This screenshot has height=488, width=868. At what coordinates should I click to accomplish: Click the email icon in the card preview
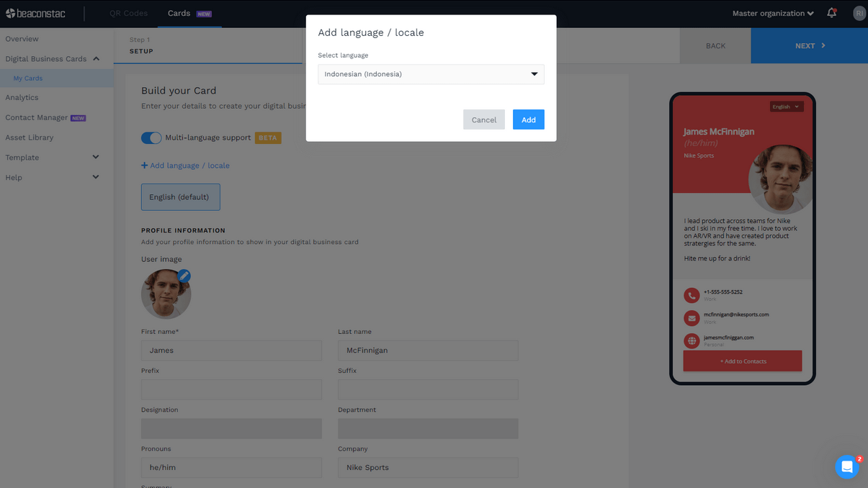(692, 318)
